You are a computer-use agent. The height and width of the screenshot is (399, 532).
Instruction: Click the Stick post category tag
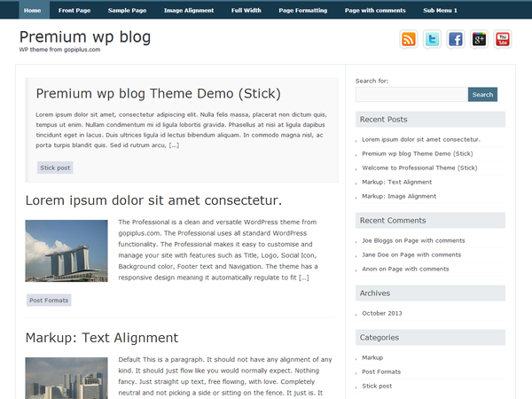[x=55, y=168]
